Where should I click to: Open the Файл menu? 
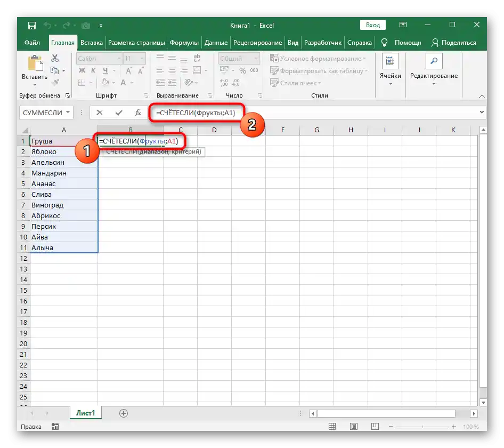32,43
